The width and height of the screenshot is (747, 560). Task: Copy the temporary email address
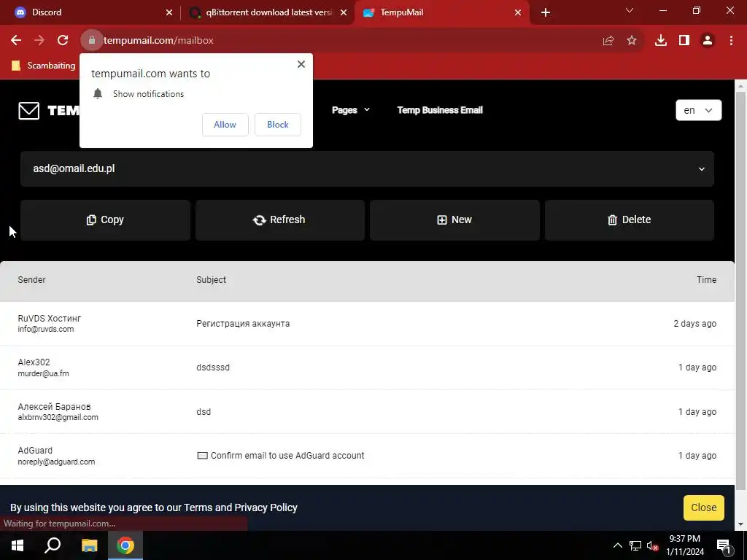click(x=105, y=220)
